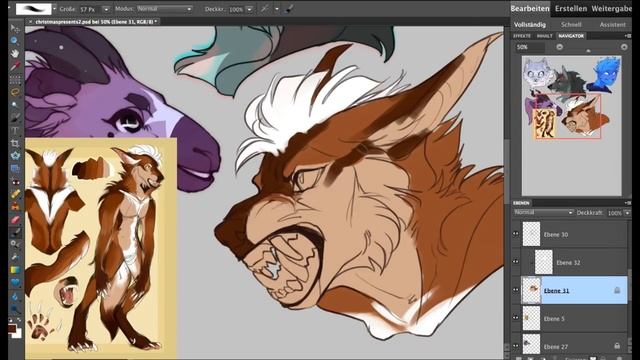This screenshot has width=640, height=360.
Task: Click Navigator zoom out minus button
Action: (x=560, y=47)
